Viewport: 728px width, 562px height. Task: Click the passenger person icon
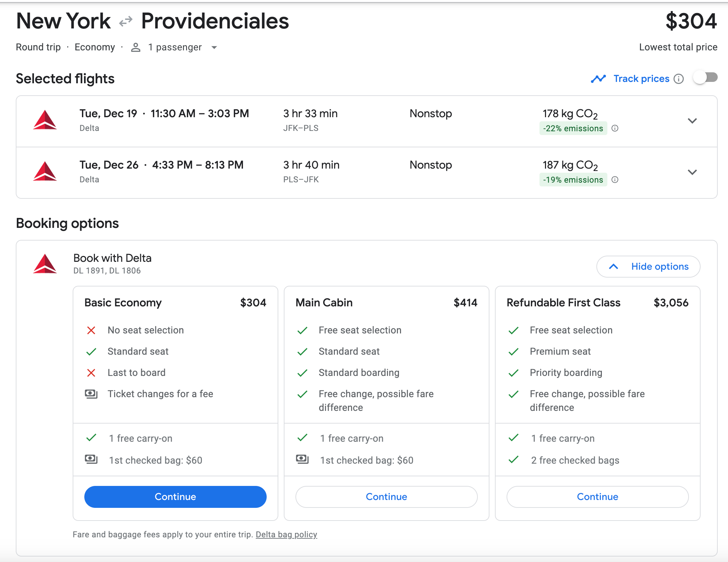click(136, 47)
